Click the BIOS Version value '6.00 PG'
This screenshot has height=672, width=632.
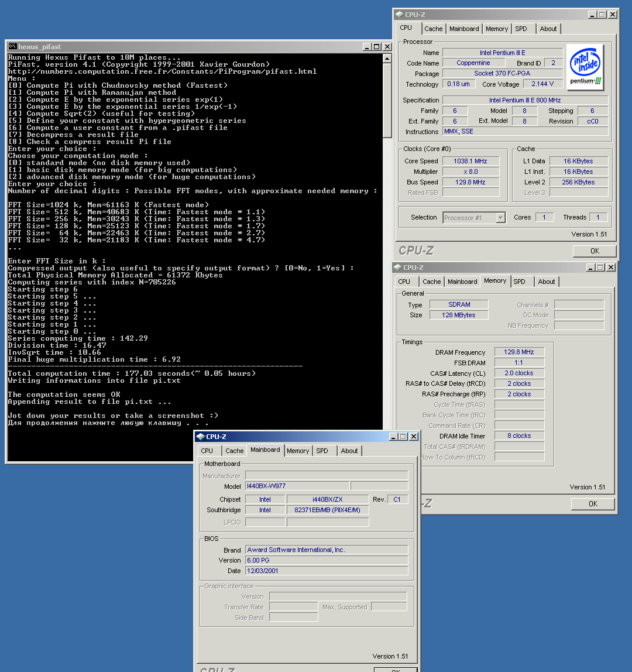click(x=327, y=560)
